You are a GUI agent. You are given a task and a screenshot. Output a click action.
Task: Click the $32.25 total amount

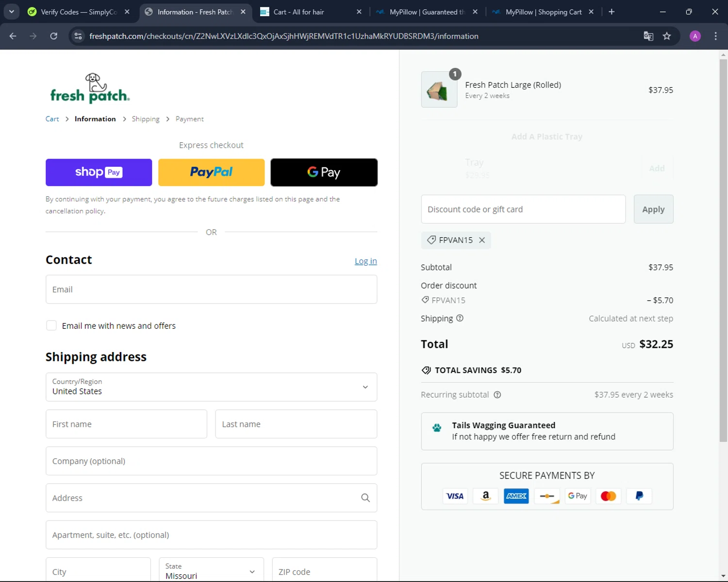[x=656, y=344]
